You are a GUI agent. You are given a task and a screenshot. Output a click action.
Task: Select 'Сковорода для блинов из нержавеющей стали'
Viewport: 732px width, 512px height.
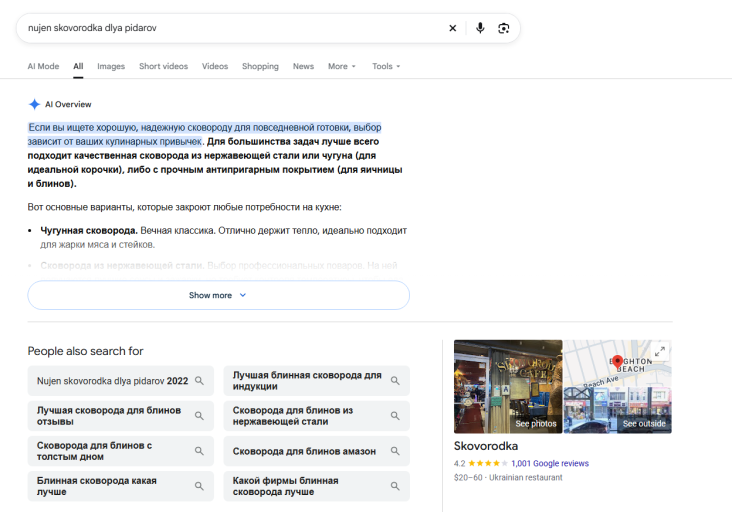point(317,416)
